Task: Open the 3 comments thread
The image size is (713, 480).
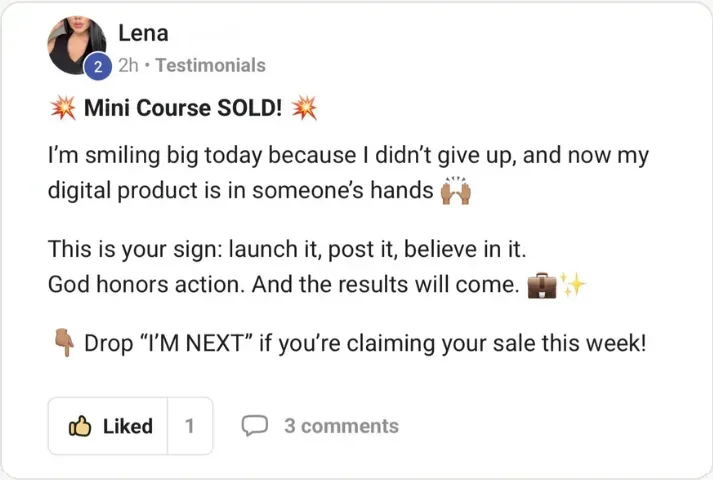Action: coord(341,426)
